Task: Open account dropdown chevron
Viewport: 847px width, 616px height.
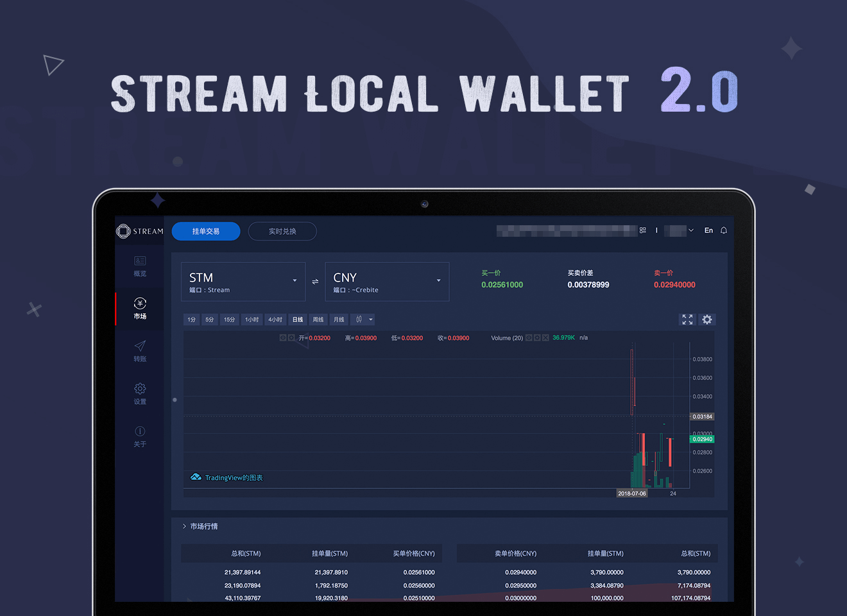Action: tap(691, 230)
